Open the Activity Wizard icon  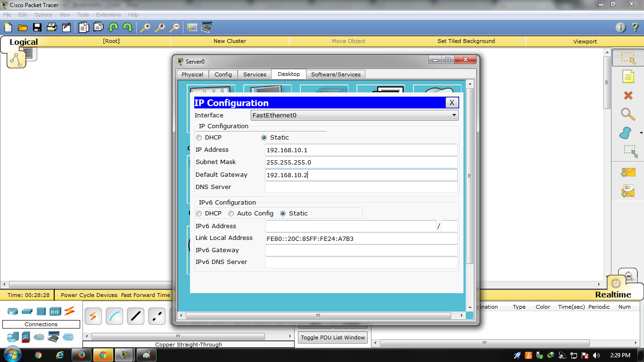point(66,27)
